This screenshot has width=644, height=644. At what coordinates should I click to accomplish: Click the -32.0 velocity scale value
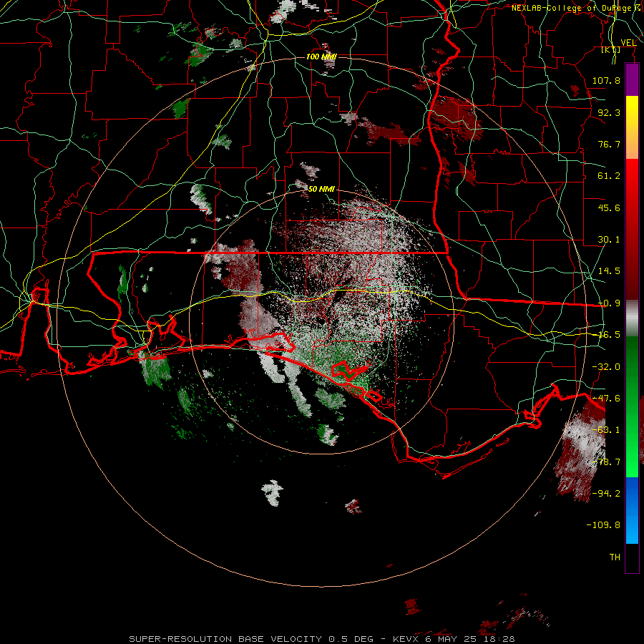click(x=606, y=367)
